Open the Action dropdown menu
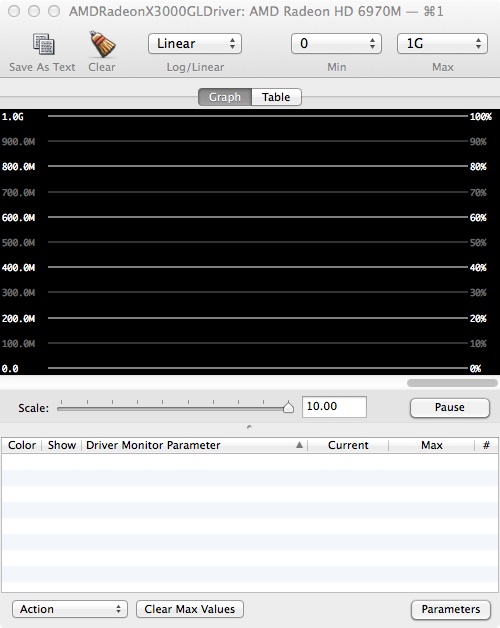This screenshot has height=628, width=500. [70, 609]
